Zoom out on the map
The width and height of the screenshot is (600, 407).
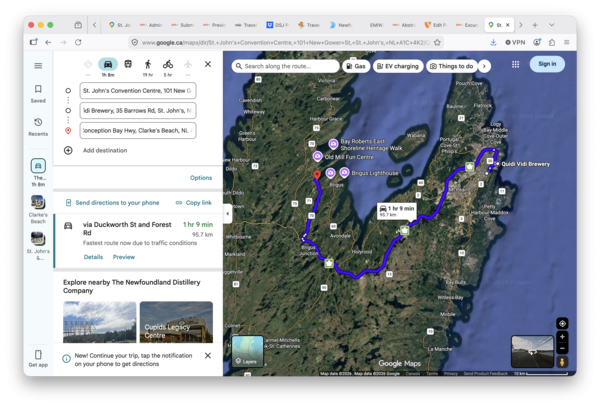562,348
